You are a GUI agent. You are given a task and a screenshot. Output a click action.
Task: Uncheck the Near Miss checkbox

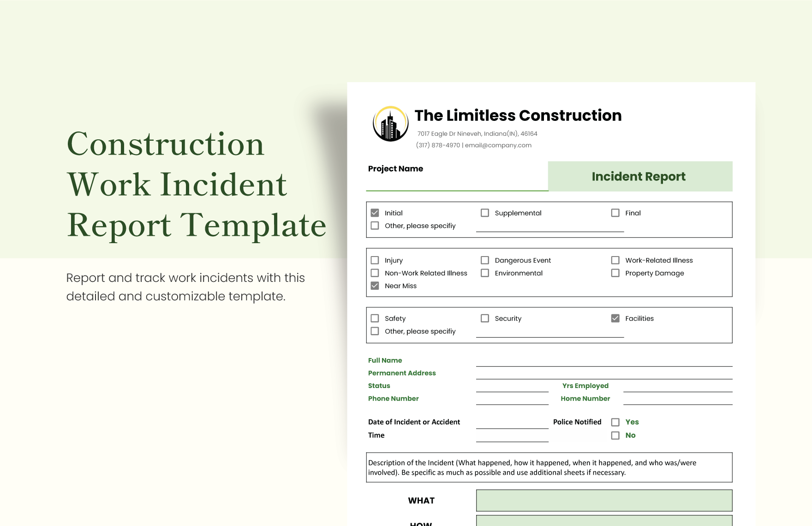coord(375,286)
